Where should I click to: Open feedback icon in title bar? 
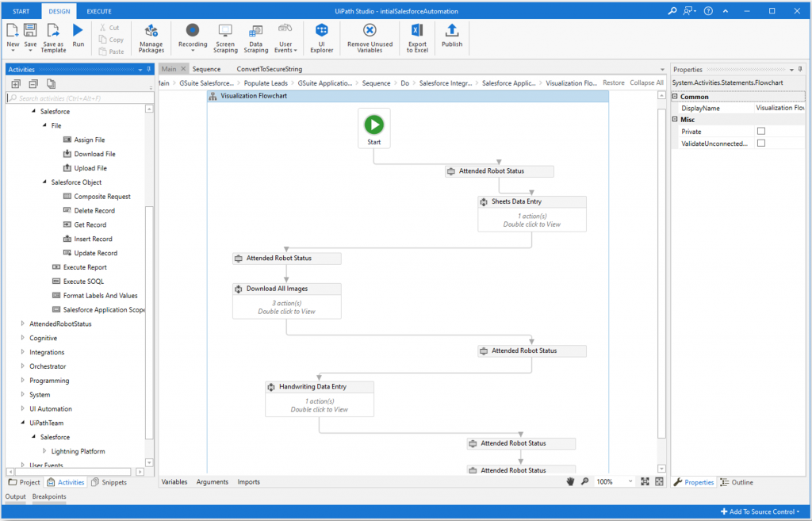coord(690,11)
